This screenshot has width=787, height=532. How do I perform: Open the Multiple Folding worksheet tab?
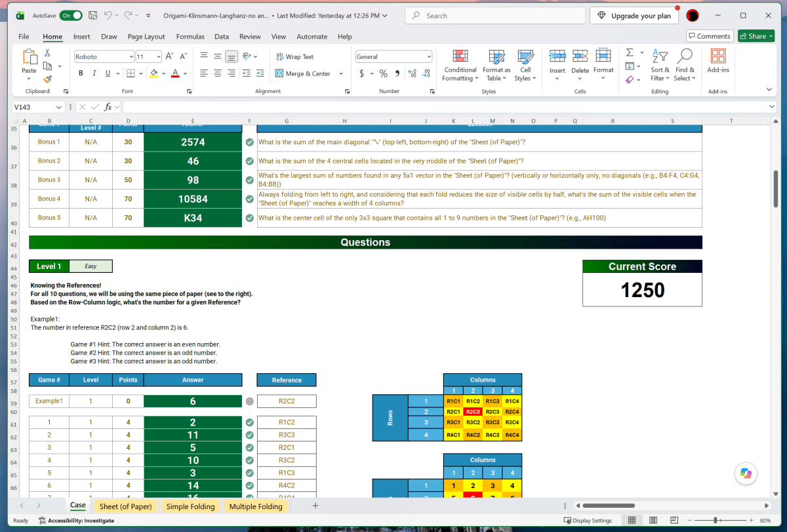(256, 506)
